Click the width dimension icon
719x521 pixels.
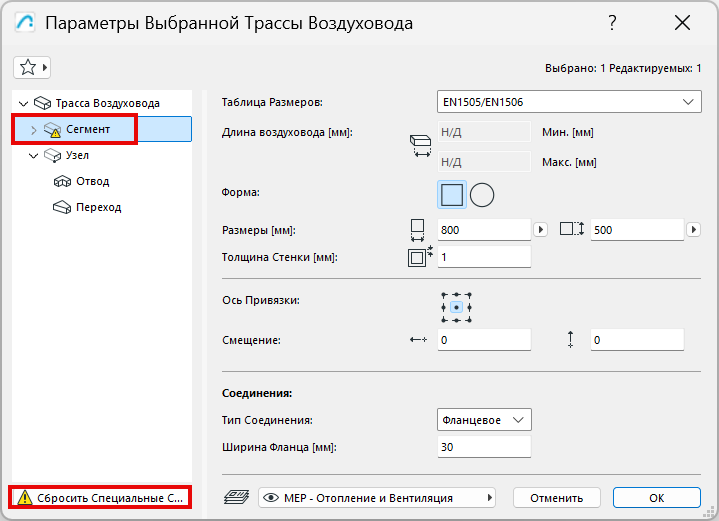[417, 230]
